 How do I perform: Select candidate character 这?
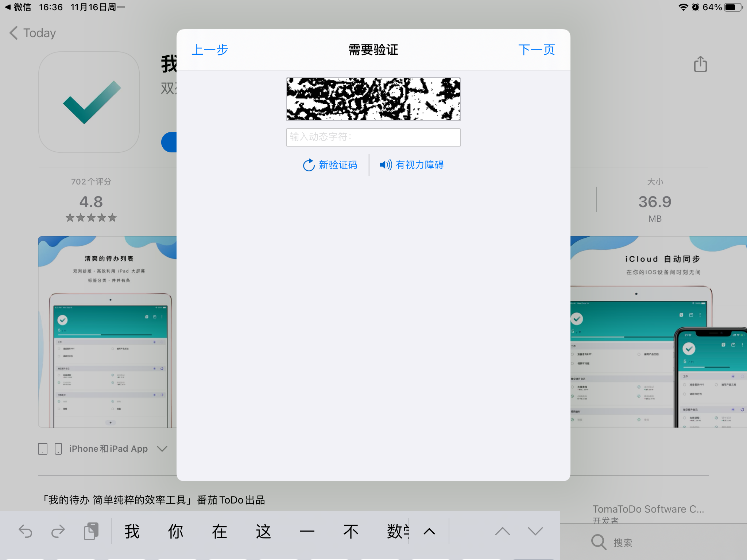[x=263, y=532]
